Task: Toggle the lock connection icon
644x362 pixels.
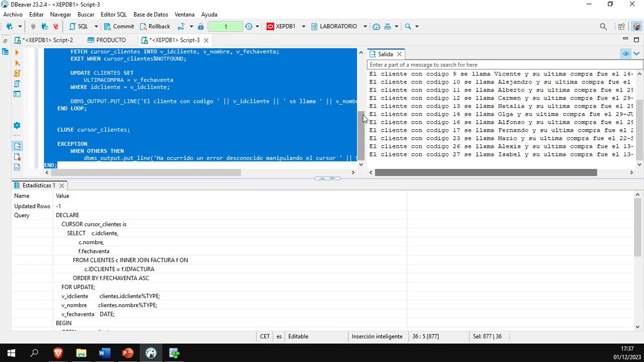Action: tap(201, 27)
